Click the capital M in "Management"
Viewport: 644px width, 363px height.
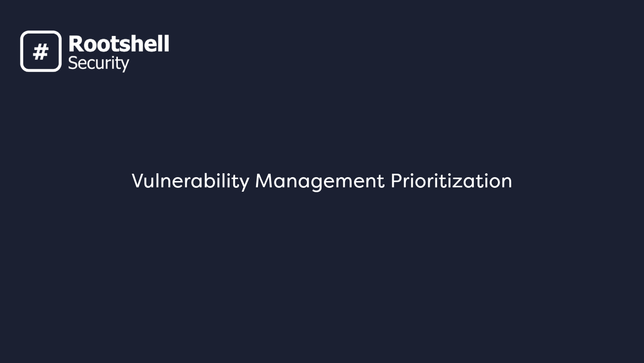point(262,181)
